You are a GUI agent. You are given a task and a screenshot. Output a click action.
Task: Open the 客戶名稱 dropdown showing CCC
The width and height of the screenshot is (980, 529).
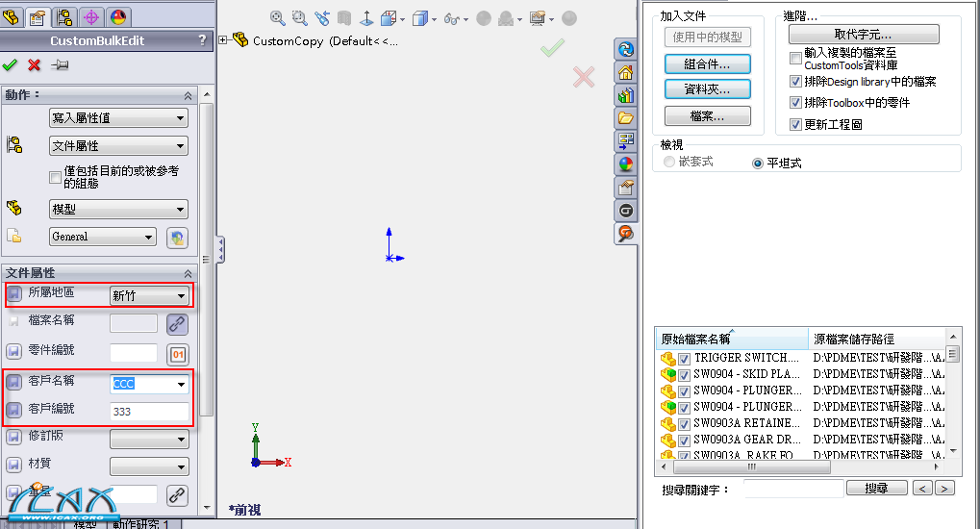coord(149,384)
